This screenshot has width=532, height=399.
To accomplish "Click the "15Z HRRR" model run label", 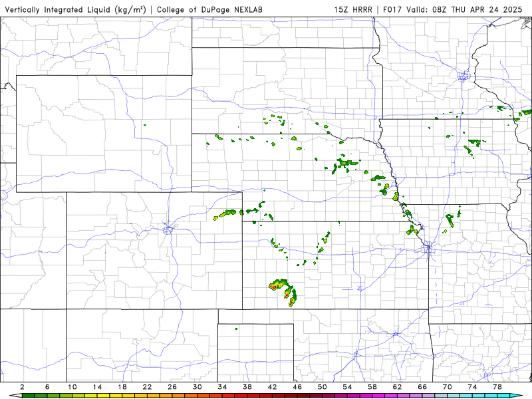I will 353,9.
